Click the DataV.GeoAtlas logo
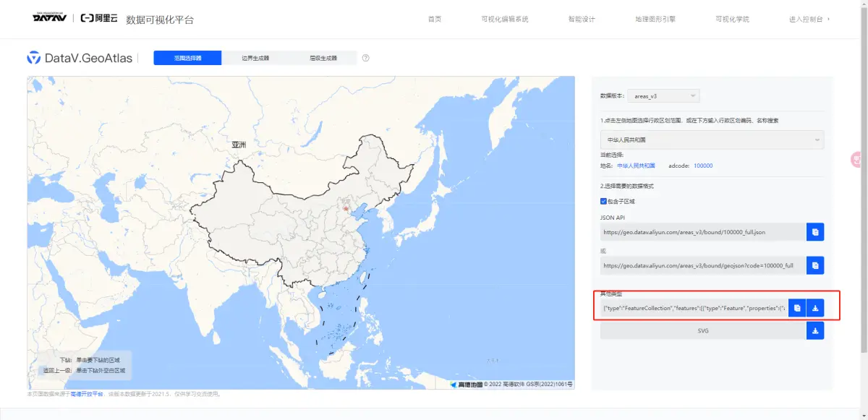Image resolution: width=868 pixels, height=420 pixels. pyautogui.click(x=80, y=58)
